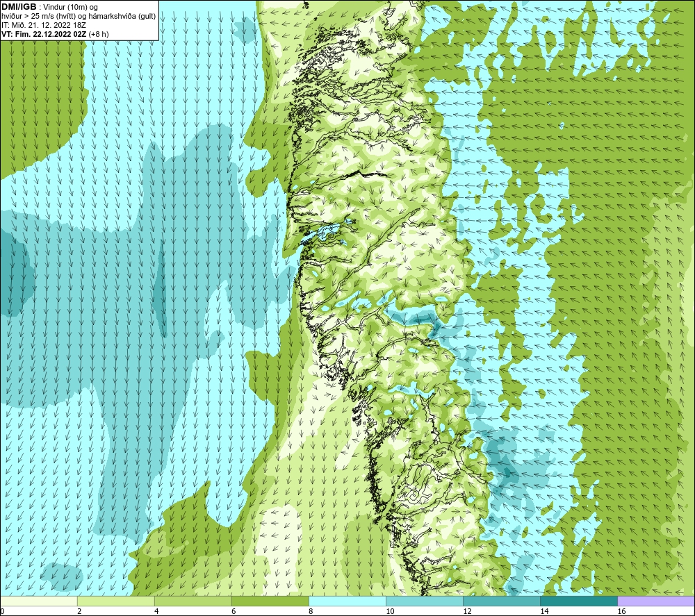This screenshot has width=695, height=616.
Task: Click the 10–12 m/s turquoise swatch
Action: click(x=425, y=601)
